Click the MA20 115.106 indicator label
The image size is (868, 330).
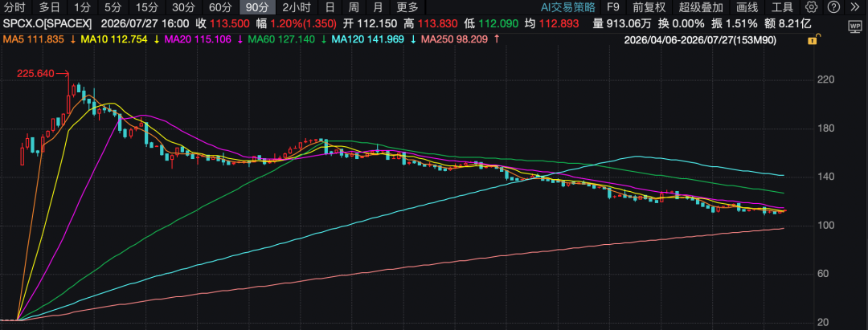coord(199,39)
